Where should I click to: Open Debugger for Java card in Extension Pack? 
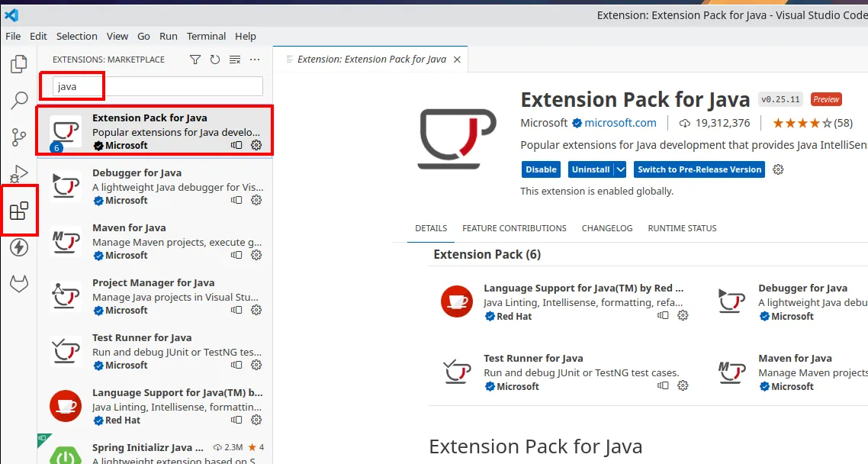tap(792, 301)
